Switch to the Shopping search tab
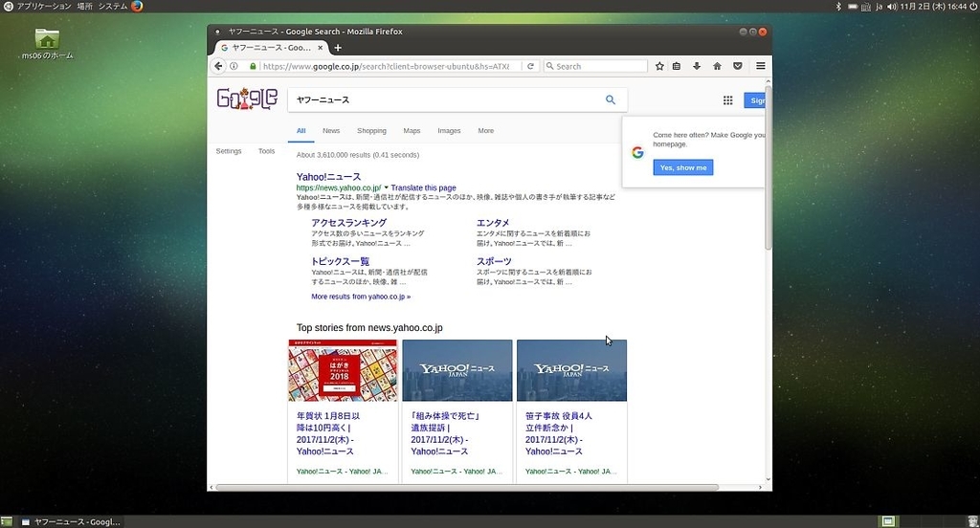Screen dimensions: 980x528 pyautogui.click(x=372, y=131)
